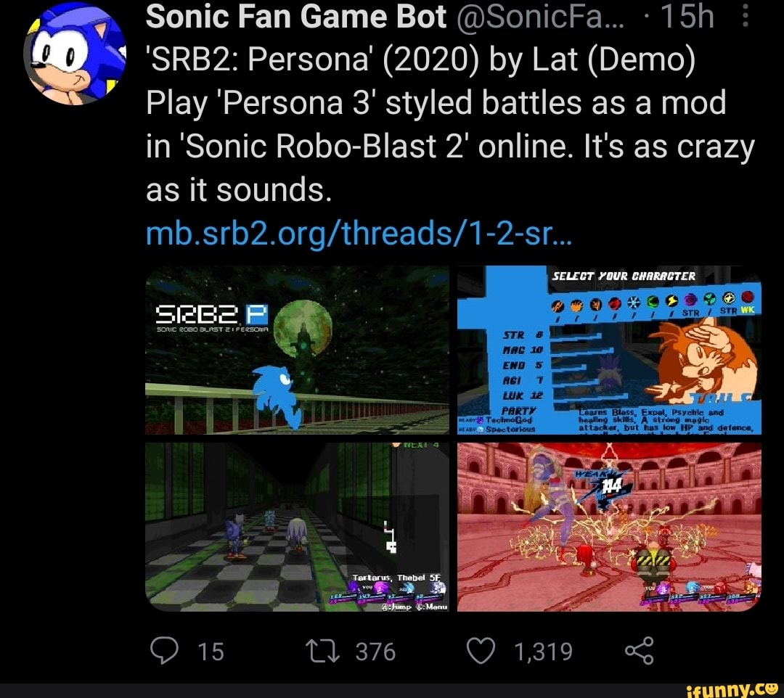View the Select Your Character screenshot
Viewport: 784px width, 698px height.
609,350
